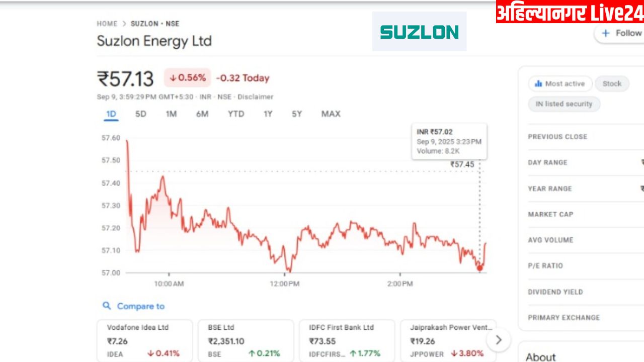This screenshot has width=644, height=362.
Task: Click the IN listed security chip
Action: point(564,104)
